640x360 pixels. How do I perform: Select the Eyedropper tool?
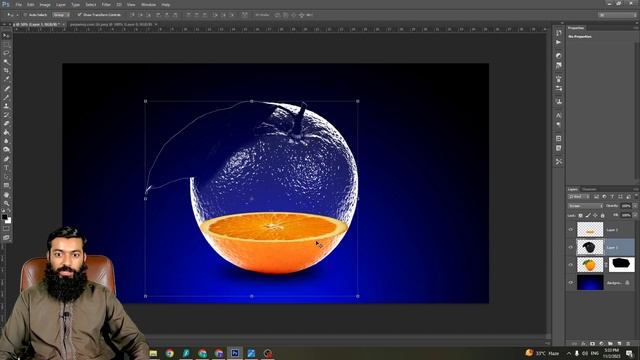[6, 79]
